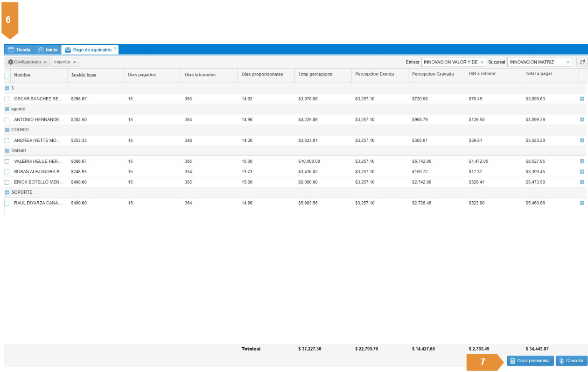
Task: Click plus icon on SUSAN ALEJANDRA row
Action: pos(581,171)
